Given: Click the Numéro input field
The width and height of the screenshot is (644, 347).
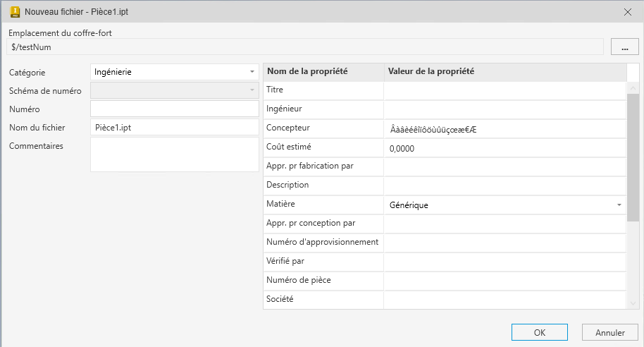Looking at the screenshot, I should coord(175,109).
